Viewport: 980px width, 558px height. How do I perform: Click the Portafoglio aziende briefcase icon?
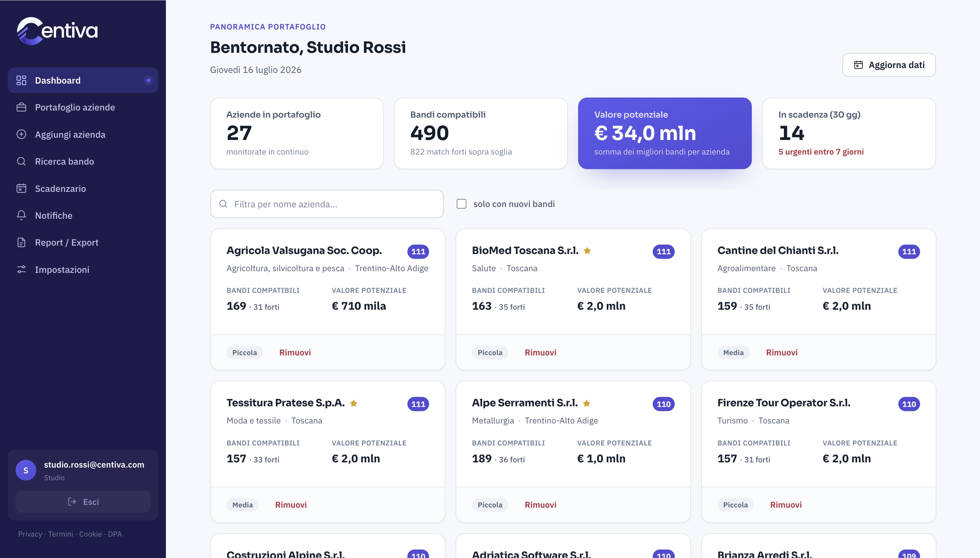tap(21, 107)
